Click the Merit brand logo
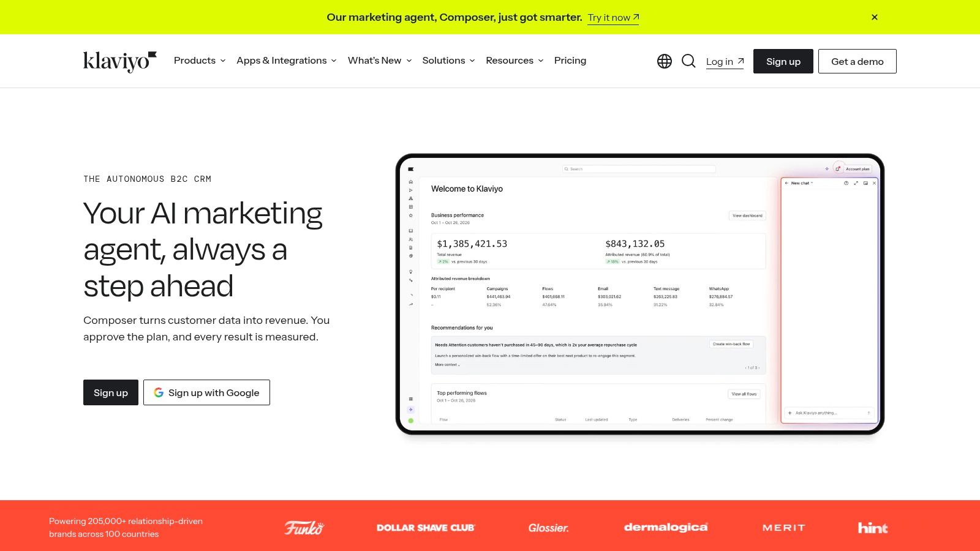Image resolution: width=980 pixels, height=551 pixels. 784,528
